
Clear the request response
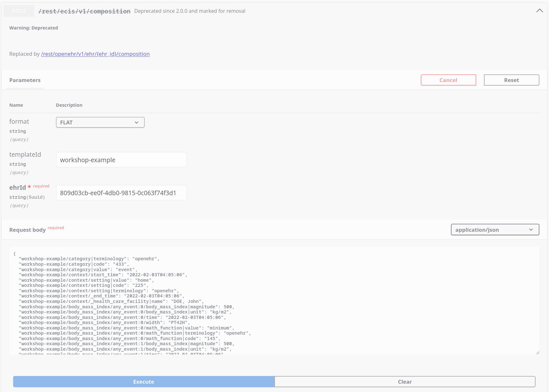click(x=405, y=382)
